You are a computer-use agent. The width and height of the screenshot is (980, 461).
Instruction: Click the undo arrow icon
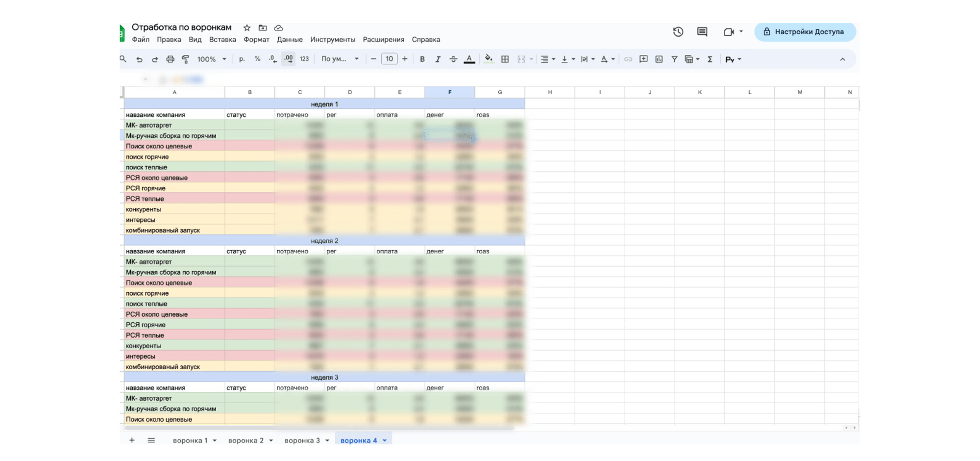pos(139,59)
